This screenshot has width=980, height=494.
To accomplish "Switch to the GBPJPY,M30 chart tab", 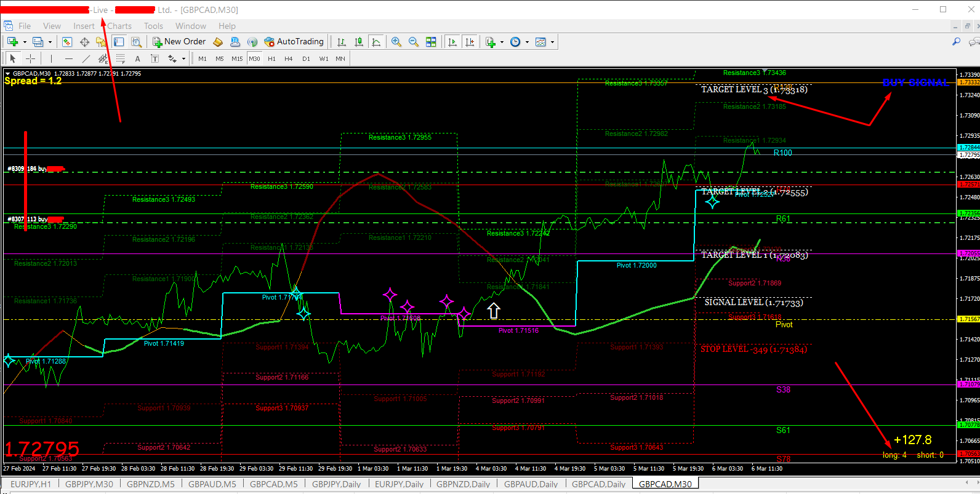I will pyautogui.click(x=89, y=484).
